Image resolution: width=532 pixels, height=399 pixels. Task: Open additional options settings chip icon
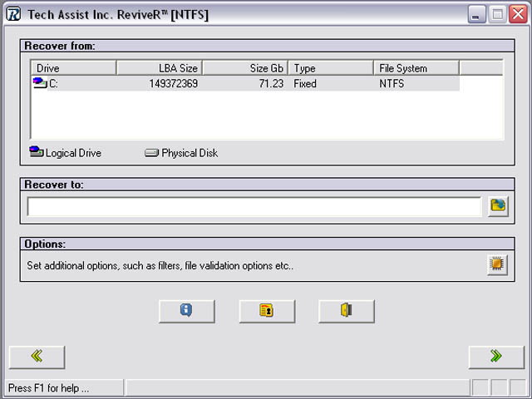[x=497, y=264]
